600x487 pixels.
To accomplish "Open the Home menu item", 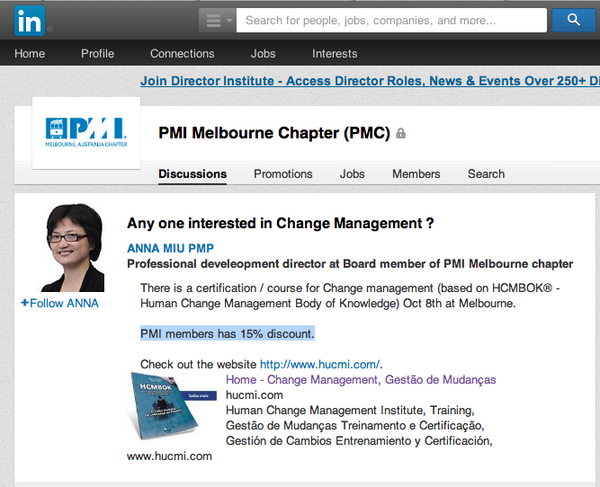I will click(29, 54).
